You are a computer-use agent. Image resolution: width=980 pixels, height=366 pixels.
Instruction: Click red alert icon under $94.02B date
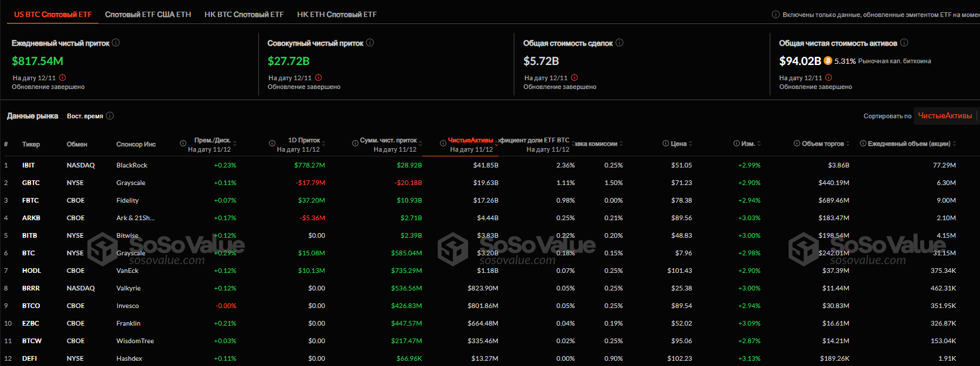[829, 77]
